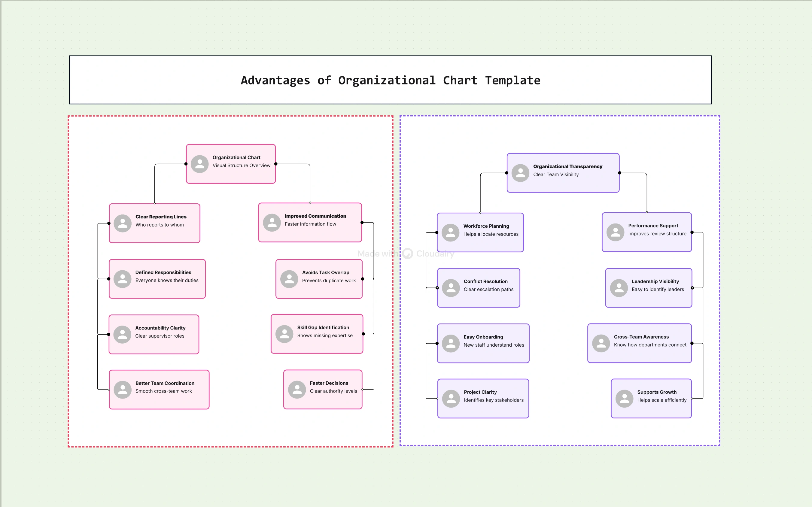Image resolution: width=812 pixels, height=507 pixels.
Task: Click the connector dot left of Organizational Chart
Action: 187,164
